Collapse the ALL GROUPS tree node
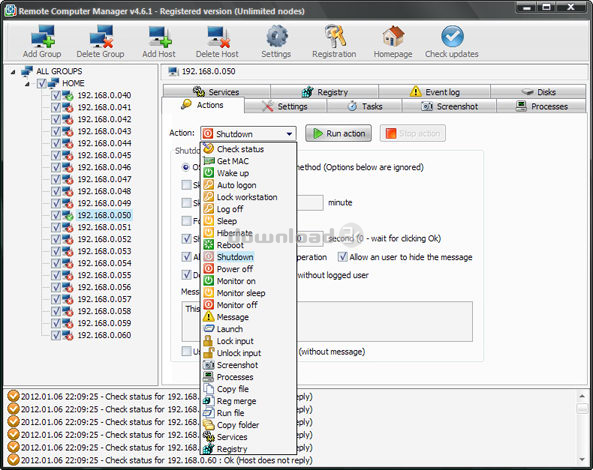This screenshot has height=470, width=593. 13,71
